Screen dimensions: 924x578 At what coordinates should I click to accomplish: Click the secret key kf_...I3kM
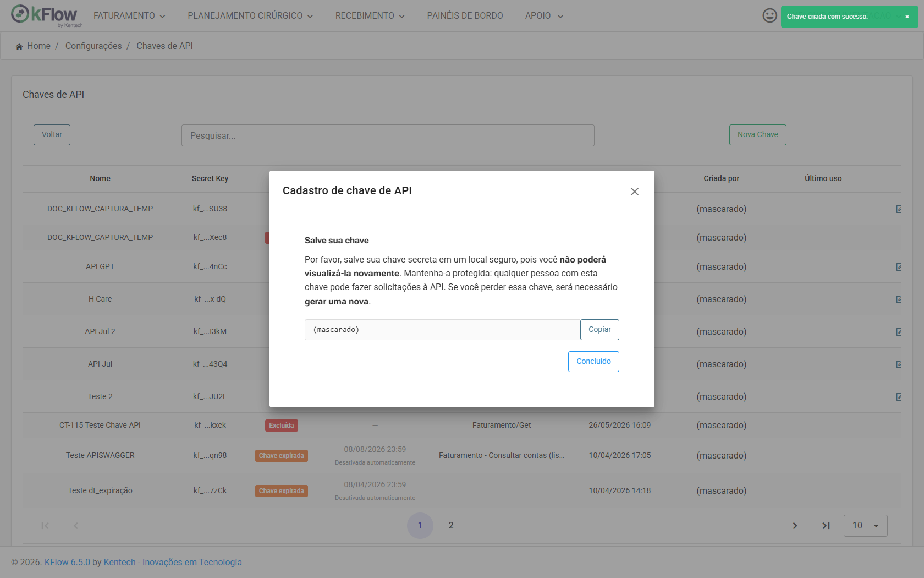click(x=210, y=332)
